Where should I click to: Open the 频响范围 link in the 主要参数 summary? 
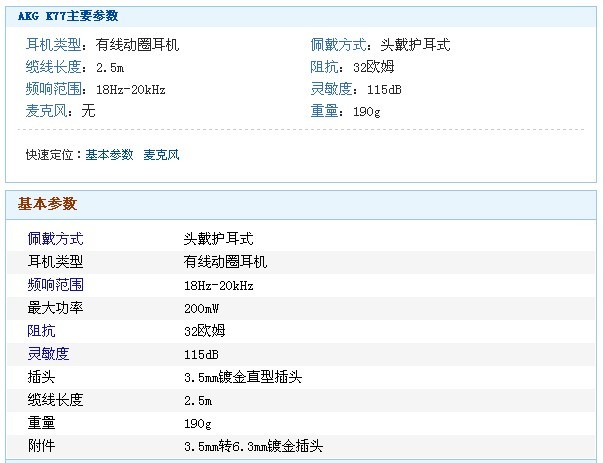pos(53,89)
